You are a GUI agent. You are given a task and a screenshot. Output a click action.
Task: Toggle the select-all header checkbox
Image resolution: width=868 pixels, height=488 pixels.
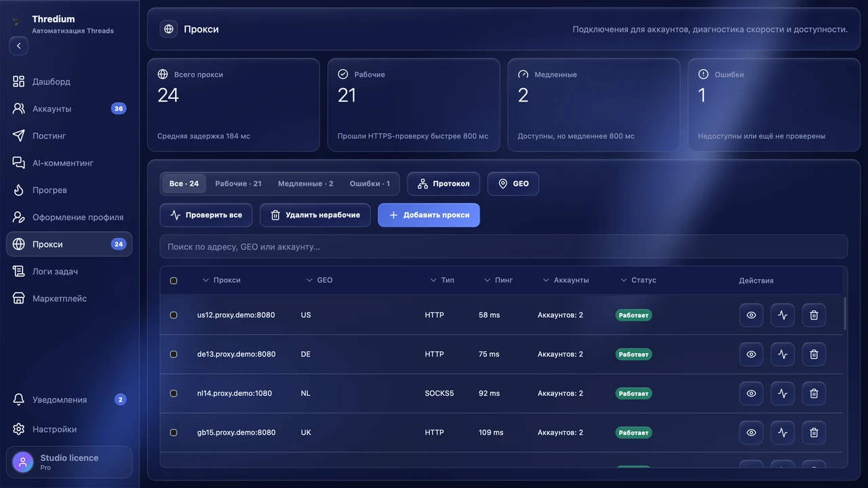pos(174,281)
